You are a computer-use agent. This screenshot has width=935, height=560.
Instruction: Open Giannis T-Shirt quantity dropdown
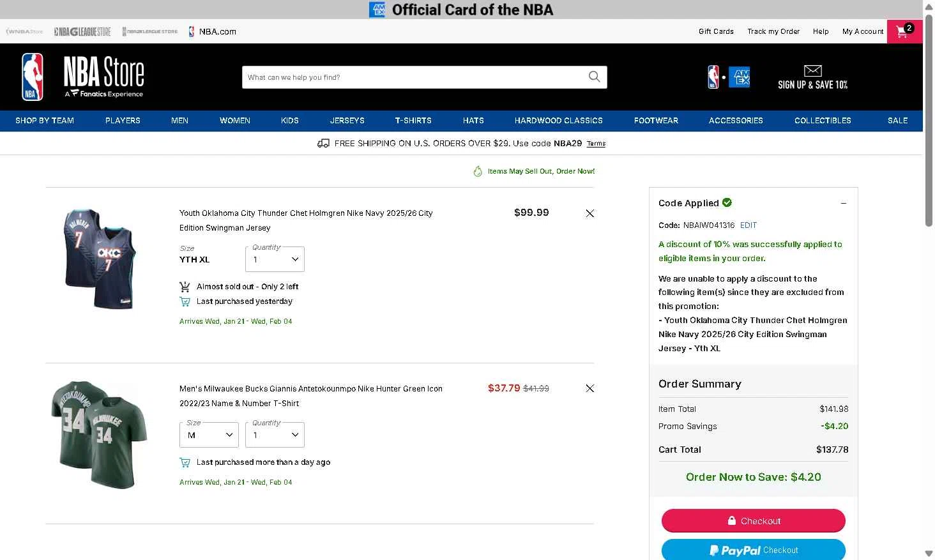(x=275, y=435)
